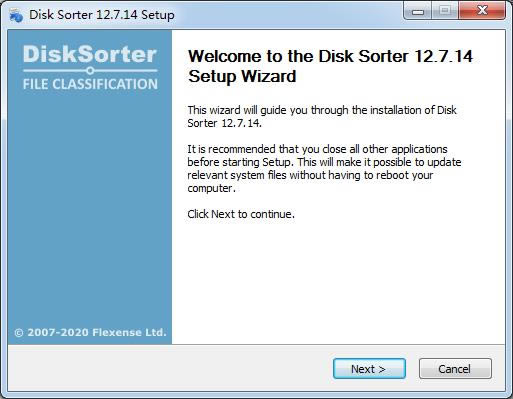Click the disabled maximize button
This screenshot has width=513, height=399.
[445, 11]
